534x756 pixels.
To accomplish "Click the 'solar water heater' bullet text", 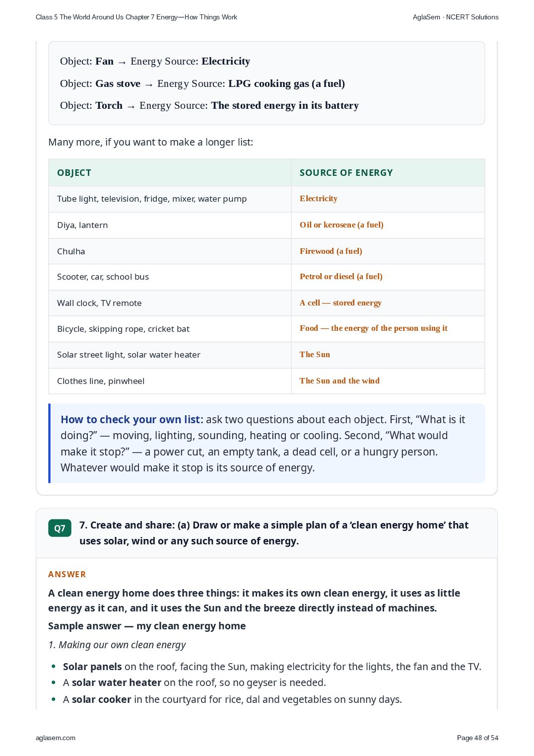I will [x=117, y=682].
